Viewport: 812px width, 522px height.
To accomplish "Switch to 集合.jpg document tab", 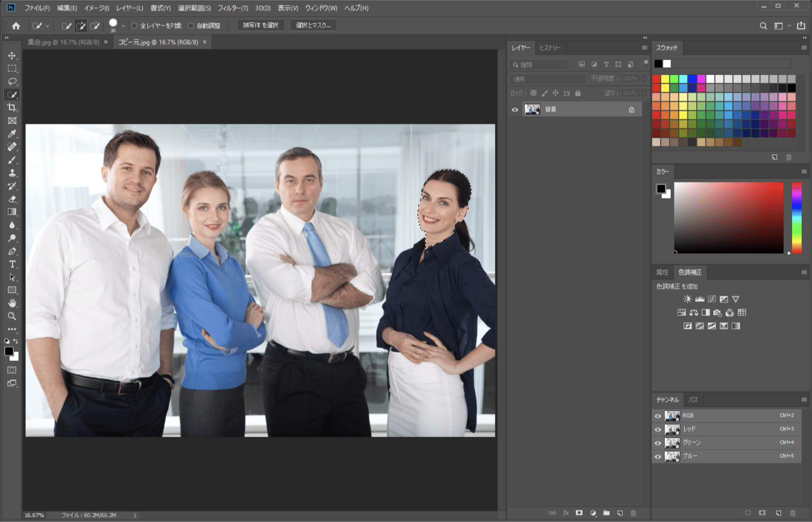I will click(x=63, y=42).
